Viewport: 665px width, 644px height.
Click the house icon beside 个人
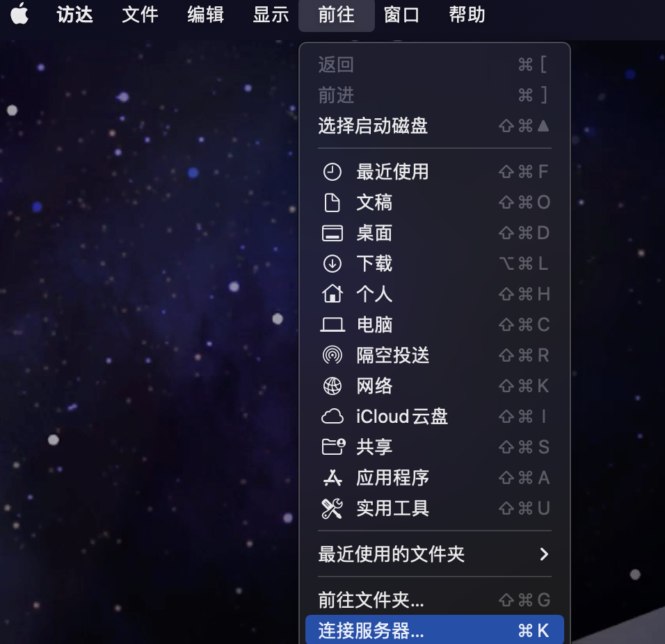(x=332, y=294)
